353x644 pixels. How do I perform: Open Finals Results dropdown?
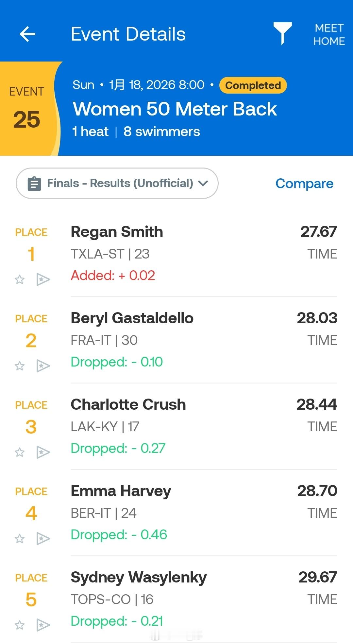point(117,183)
